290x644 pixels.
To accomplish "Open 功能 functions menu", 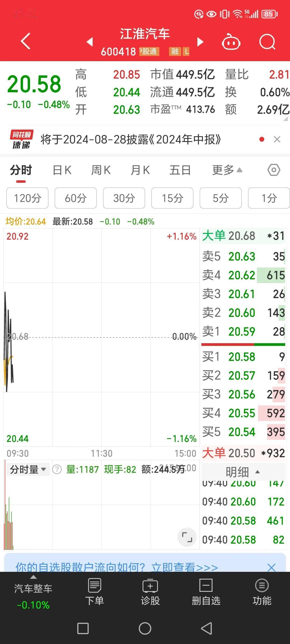I will pos(262,592).
